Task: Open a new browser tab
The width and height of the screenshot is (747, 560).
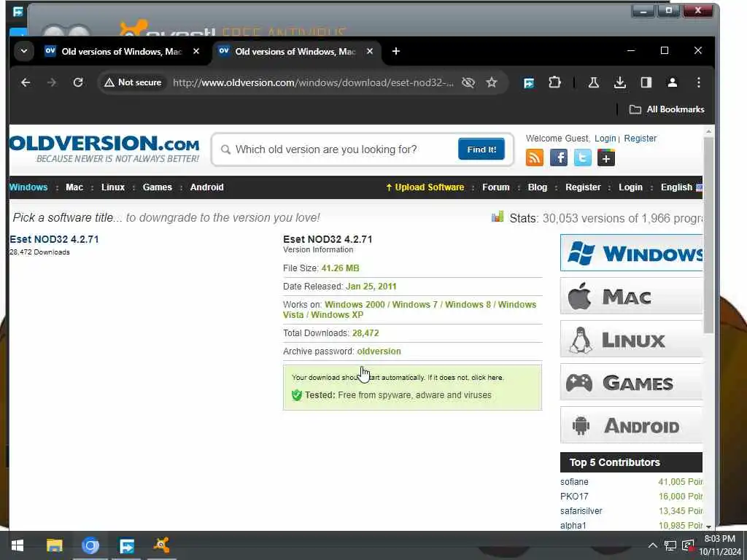Action: click(x=396, y=51)
